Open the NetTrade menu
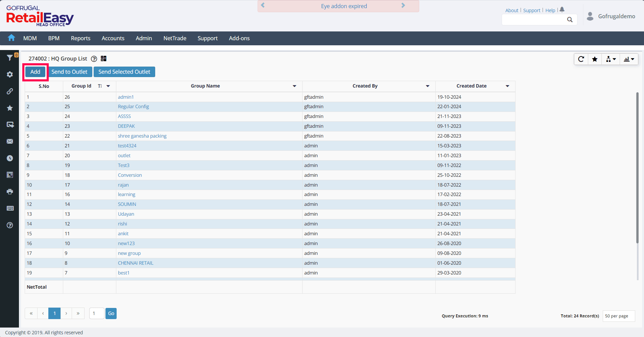 point(175,38)
